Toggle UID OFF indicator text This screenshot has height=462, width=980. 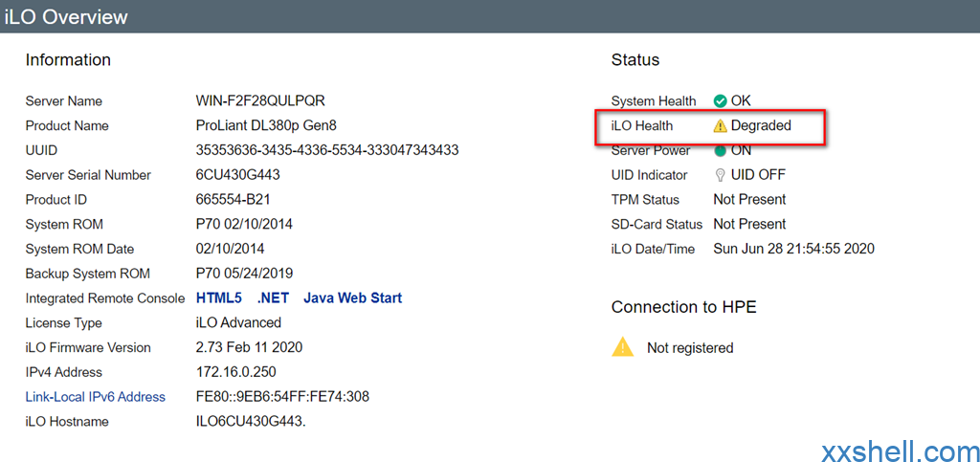pyautogui.click(x=758, y=175)
